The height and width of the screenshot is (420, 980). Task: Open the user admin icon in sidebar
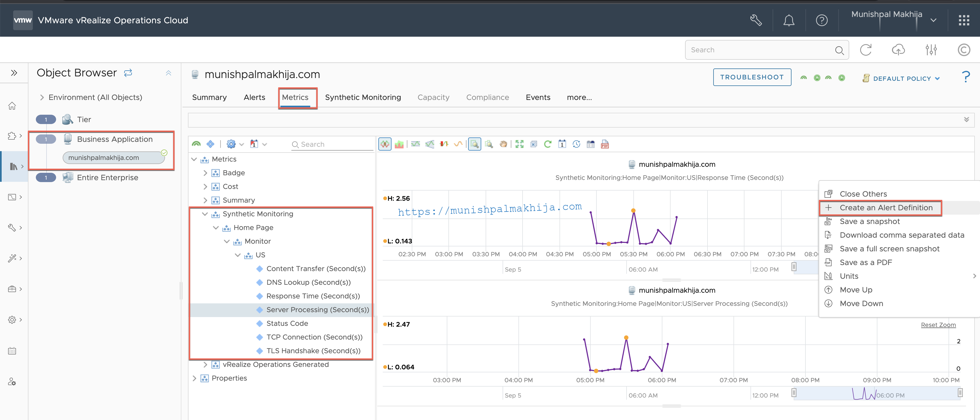[12, 382]
